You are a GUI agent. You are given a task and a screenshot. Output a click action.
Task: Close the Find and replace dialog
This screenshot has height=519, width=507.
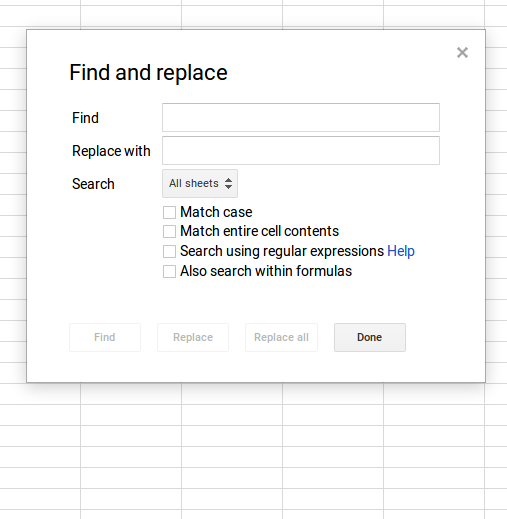point(462,53)
